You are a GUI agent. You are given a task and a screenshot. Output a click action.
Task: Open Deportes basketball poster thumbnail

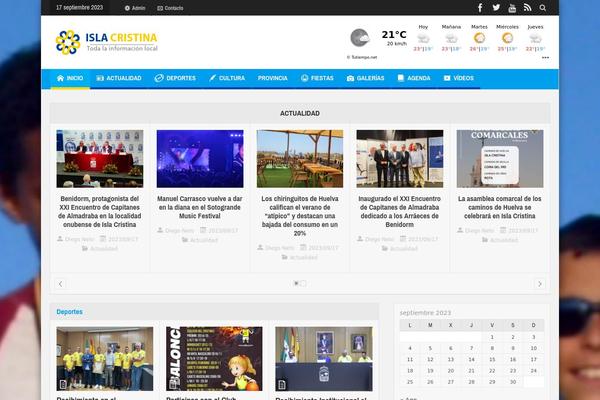click(x=214, y=359)
